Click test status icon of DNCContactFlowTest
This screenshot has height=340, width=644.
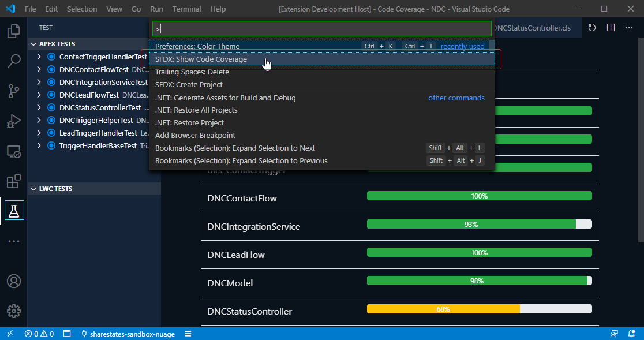(x=51, y=69)
